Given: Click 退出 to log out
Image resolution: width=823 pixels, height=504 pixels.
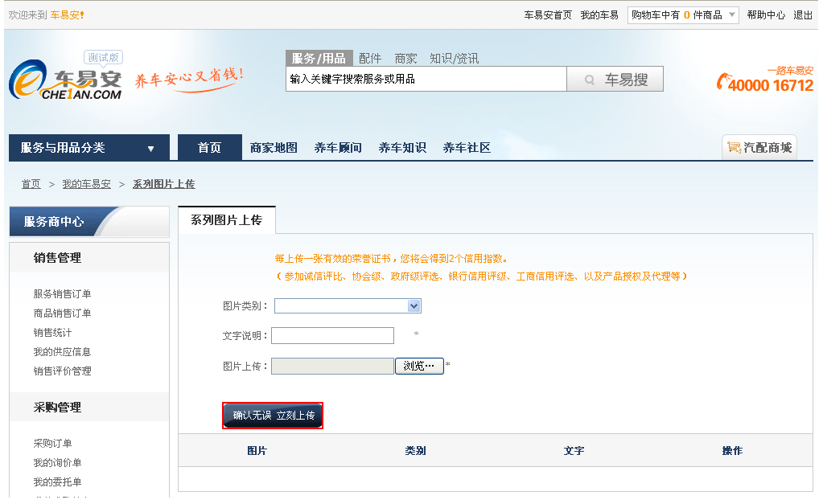Looking at the screenshot, I should click(803, 15).
